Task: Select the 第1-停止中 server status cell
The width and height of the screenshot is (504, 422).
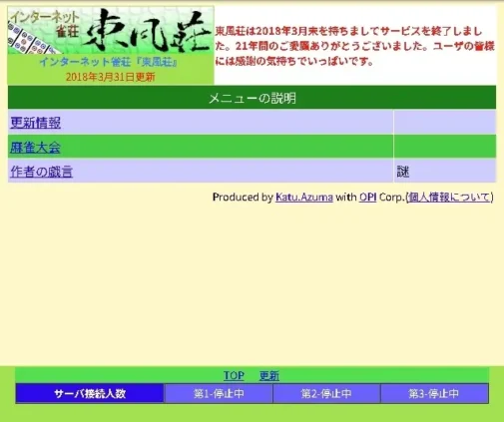Action: click(x=219, y=393)
